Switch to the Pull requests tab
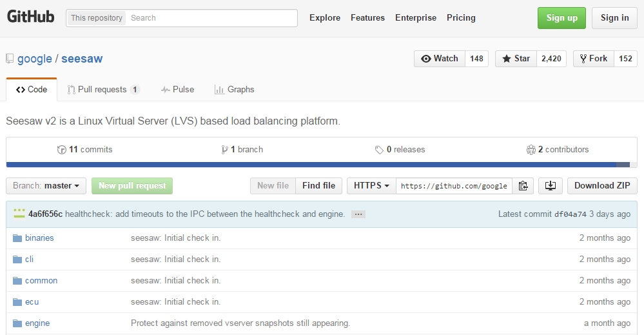The height and width of the screenshot is (335, 644). 102,90
